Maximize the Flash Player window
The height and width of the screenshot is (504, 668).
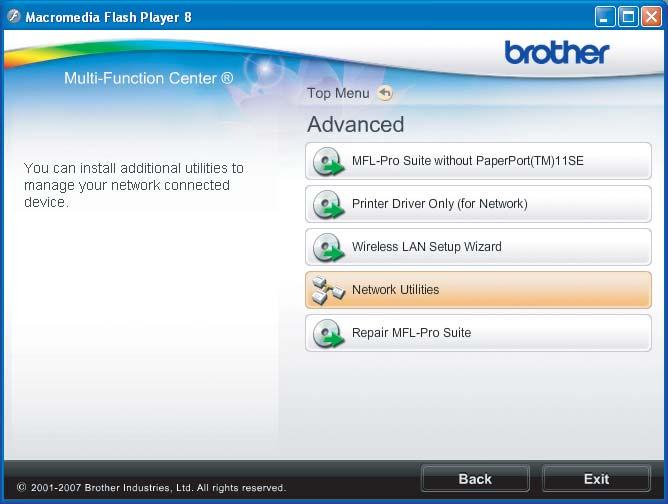[628, 17]
